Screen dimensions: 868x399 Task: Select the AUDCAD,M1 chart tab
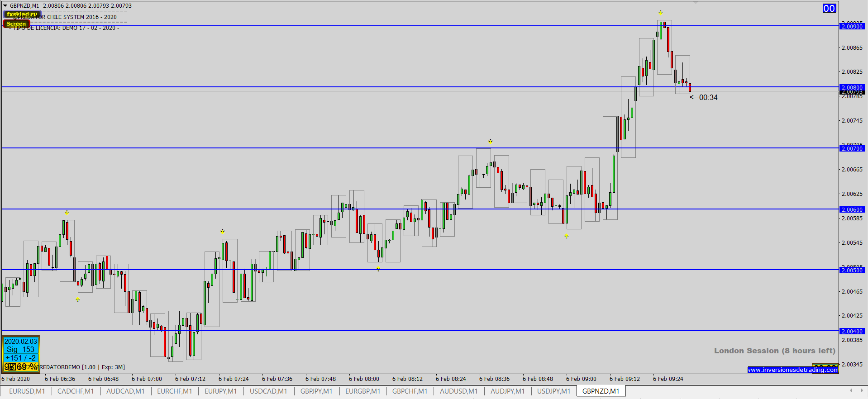125,391
